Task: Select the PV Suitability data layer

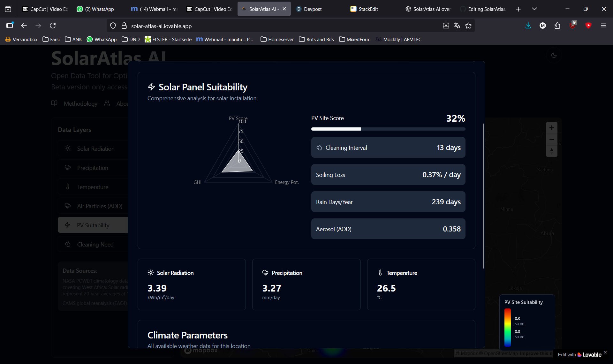Action: coord(93,225)
